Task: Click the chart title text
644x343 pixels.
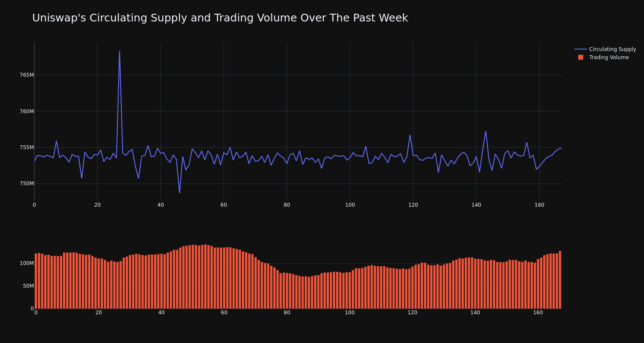Action: click(220, 18)
